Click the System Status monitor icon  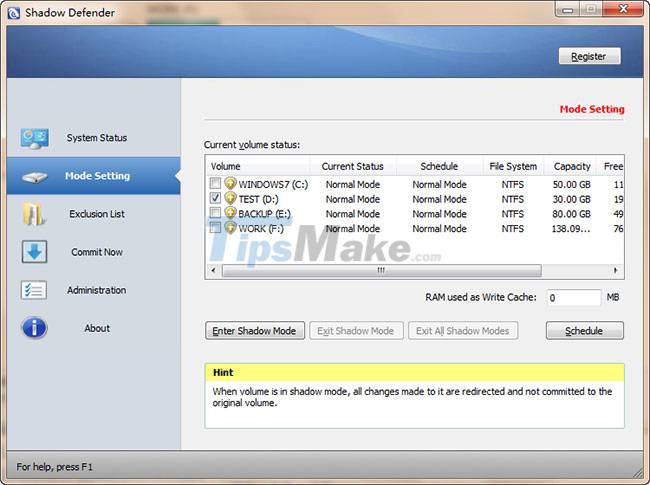35,138
